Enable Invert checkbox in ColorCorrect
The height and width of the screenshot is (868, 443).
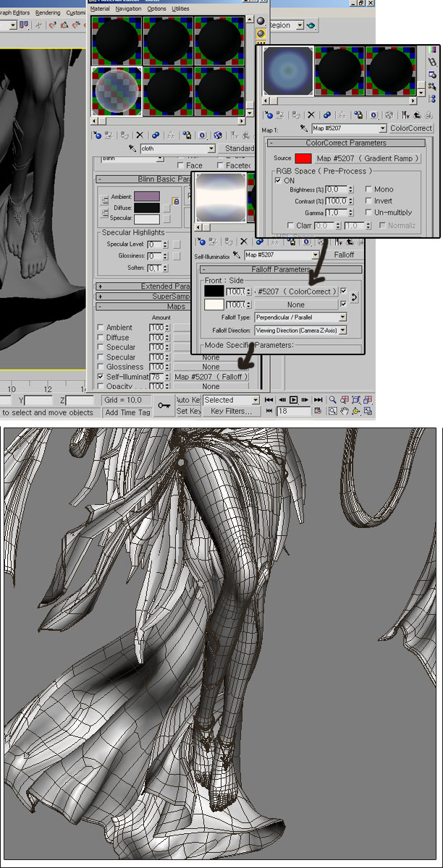click(370, 201)
